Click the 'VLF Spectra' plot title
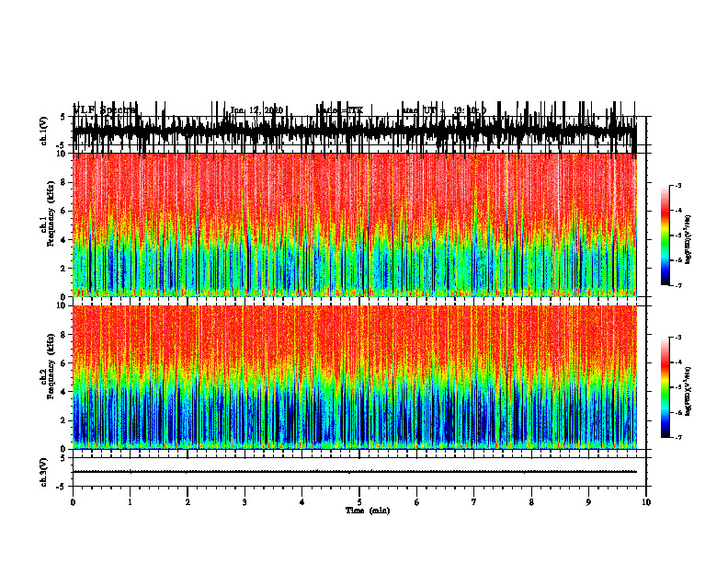 click(x=105, y=110)
